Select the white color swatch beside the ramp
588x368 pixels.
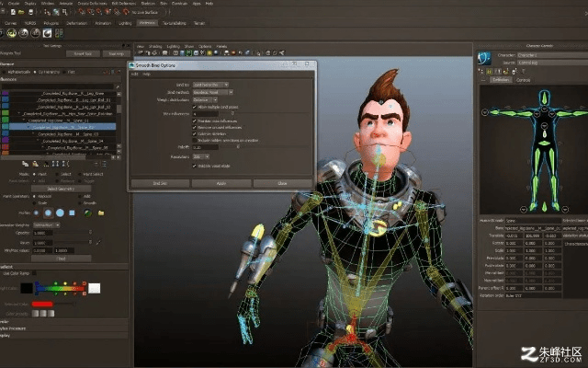click(x=94, y=288)
